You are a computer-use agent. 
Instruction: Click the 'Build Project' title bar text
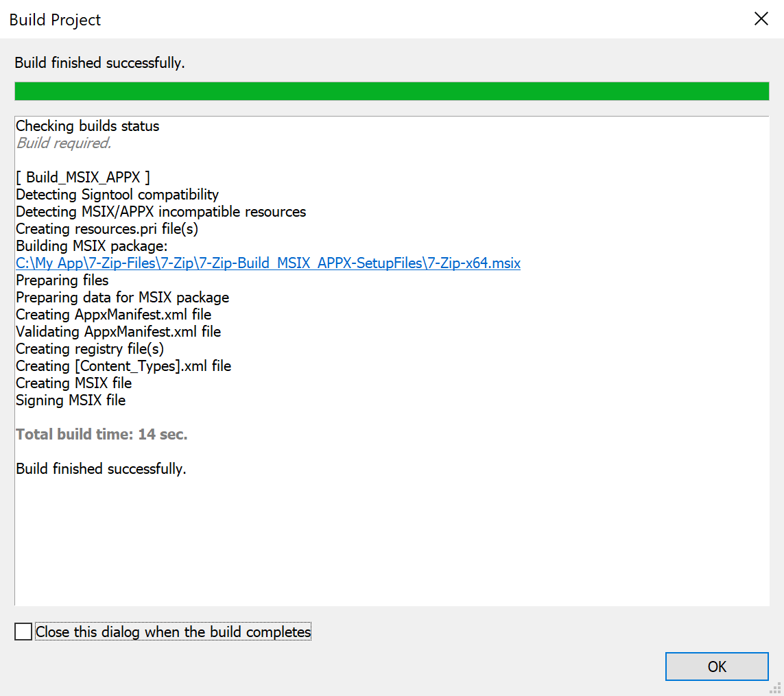pos(55,20)
